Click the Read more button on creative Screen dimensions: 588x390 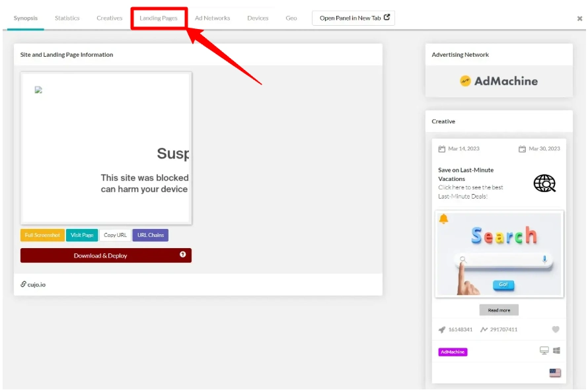pyautogui.click(x=499, y=310)
